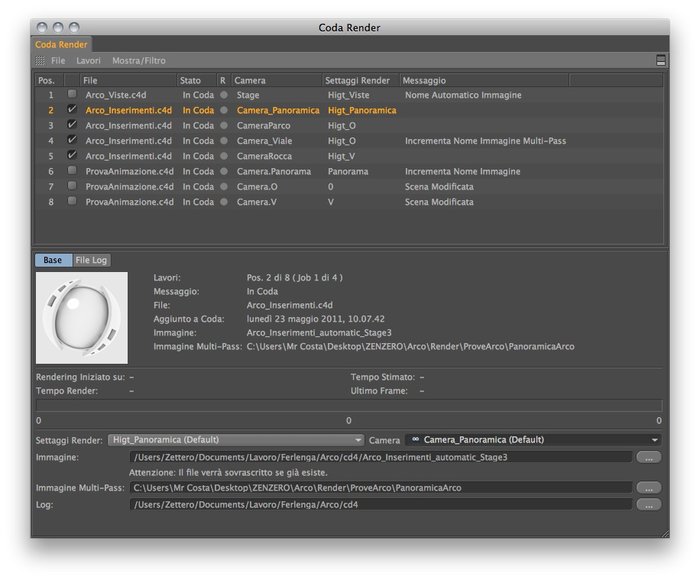This screenshot has width=700, height=580.
Task: Click the camera link icon in Camera dropdown
Action: click(x=415, y=440)
